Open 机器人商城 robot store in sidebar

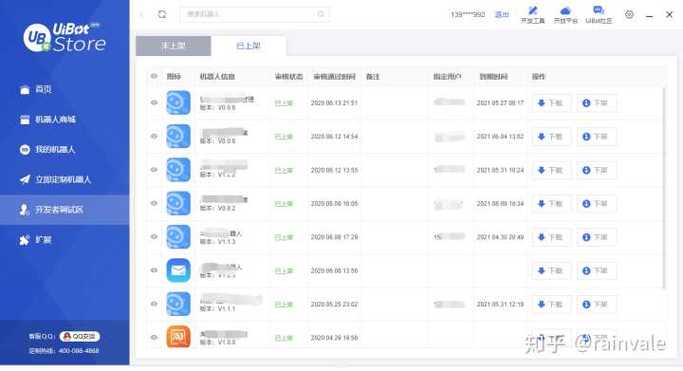coord(48,120)
